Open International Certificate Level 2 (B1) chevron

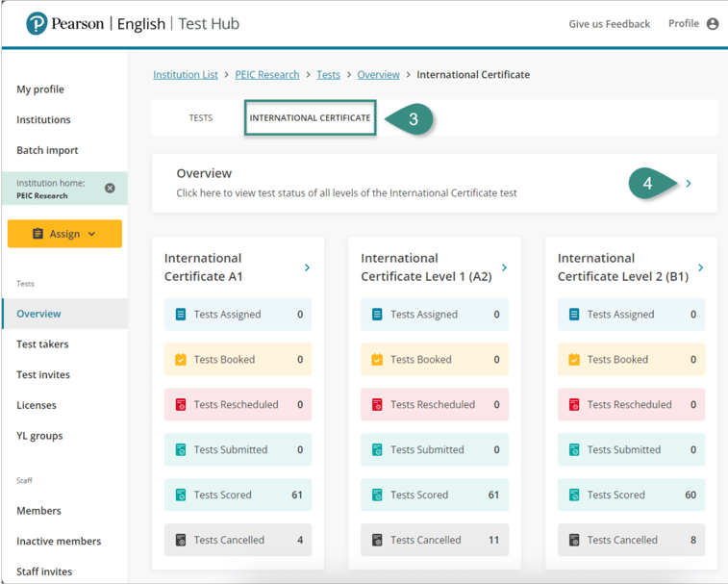click(x=700, y=267)
